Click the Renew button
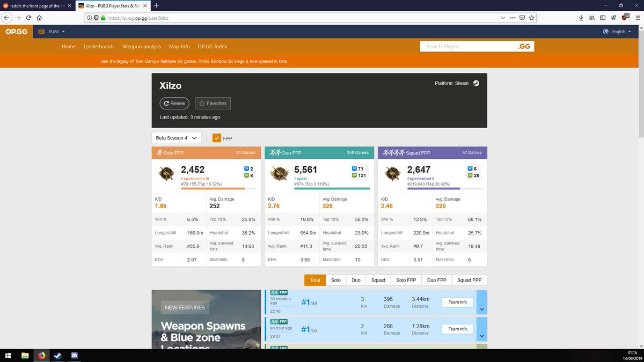The width and height of the screenshot is (644, 362). pos(174,103)
